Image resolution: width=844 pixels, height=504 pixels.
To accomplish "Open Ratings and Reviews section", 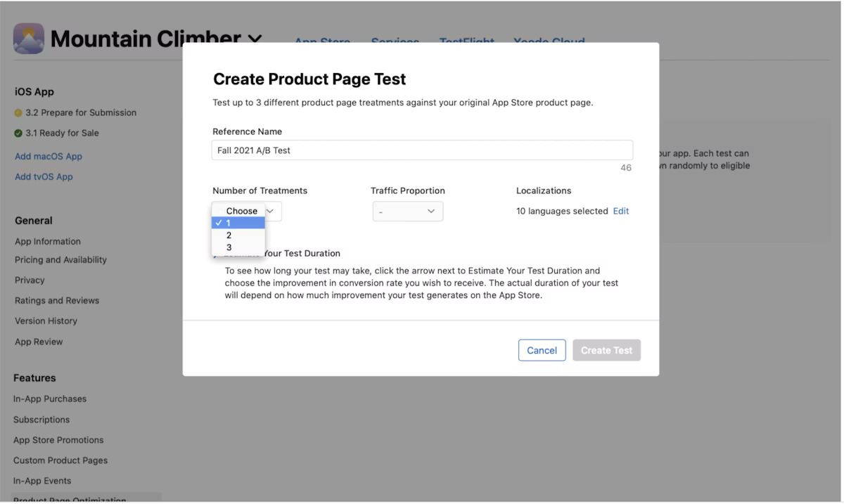I will (x=57, y=300).
